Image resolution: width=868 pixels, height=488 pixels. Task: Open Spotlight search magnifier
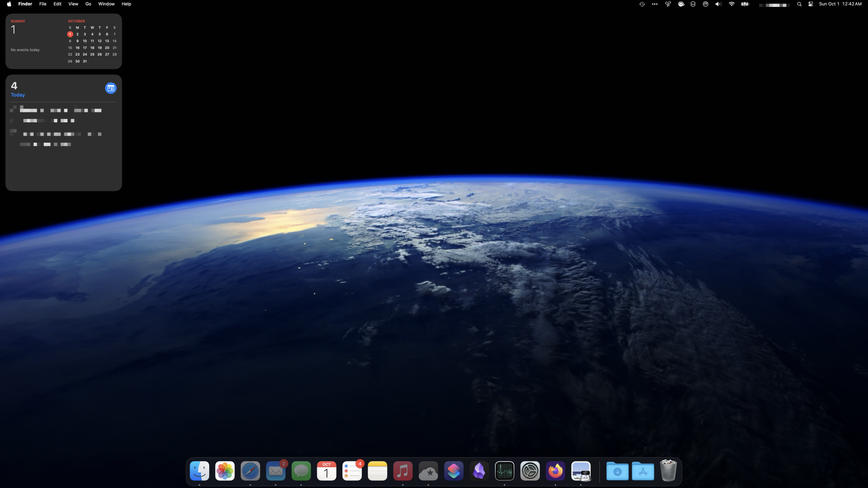799,4
